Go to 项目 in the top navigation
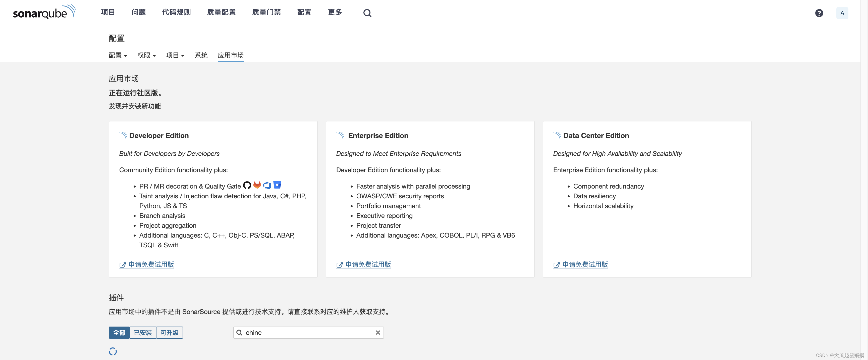 [x=108, y=13]
